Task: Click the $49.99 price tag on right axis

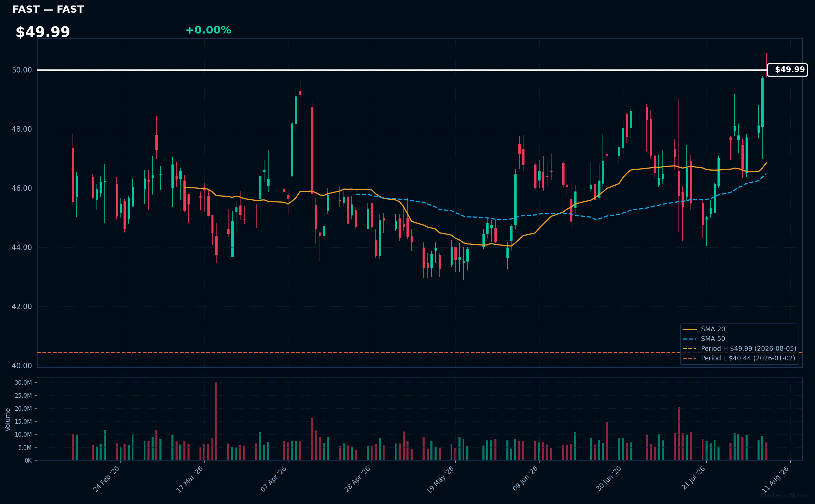Action: tap(787, 70)
